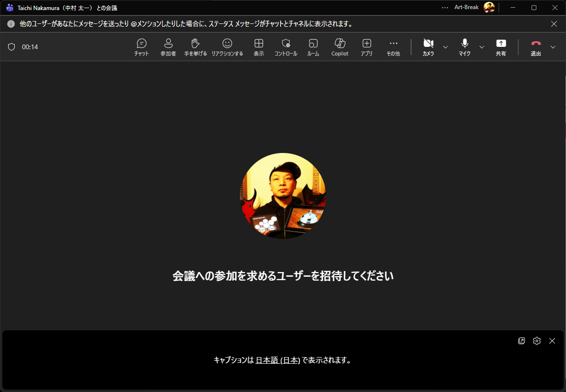Launch Copilot in the meeting
The height and width of the screenshot is (392, 566).
tap(340, 47)
